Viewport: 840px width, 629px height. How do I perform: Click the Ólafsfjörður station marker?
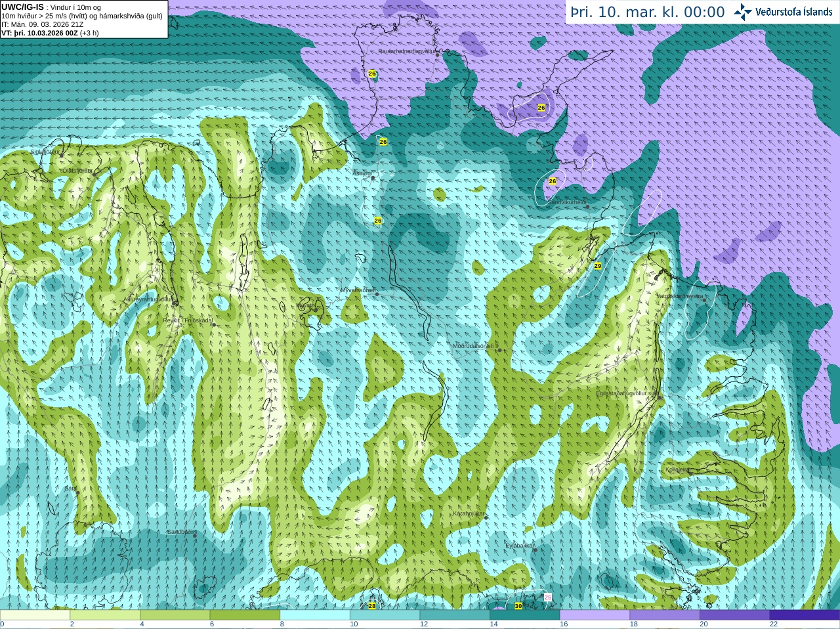coord(94,175)
